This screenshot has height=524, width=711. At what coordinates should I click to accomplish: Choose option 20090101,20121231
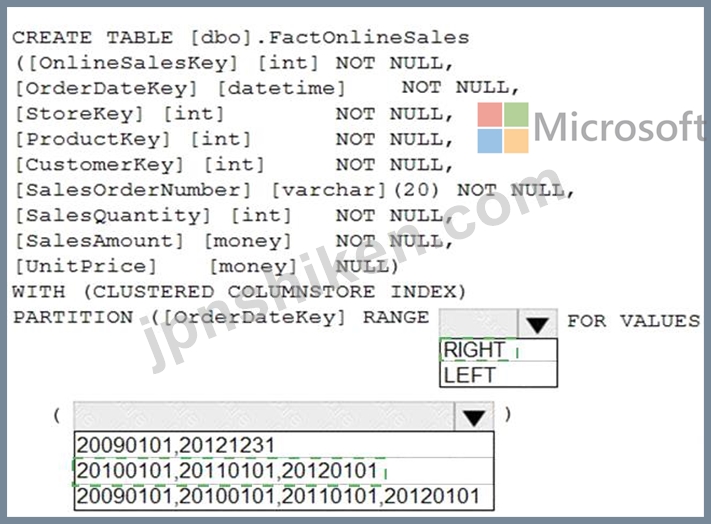pyautogui.click(x=284, y=445)
